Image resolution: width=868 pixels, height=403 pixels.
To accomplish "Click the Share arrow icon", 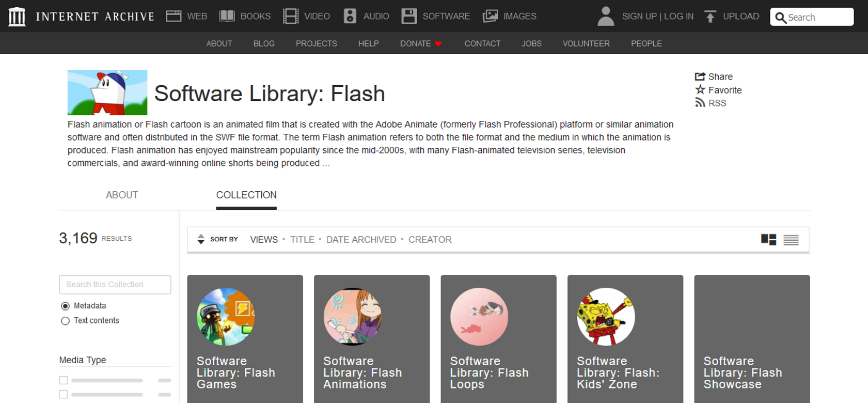I will coord(700,76).
